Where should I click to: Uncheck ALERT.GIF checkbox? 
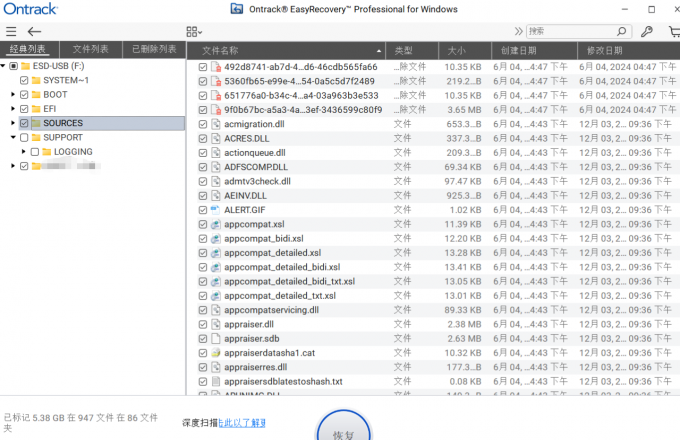click(203, 210)
